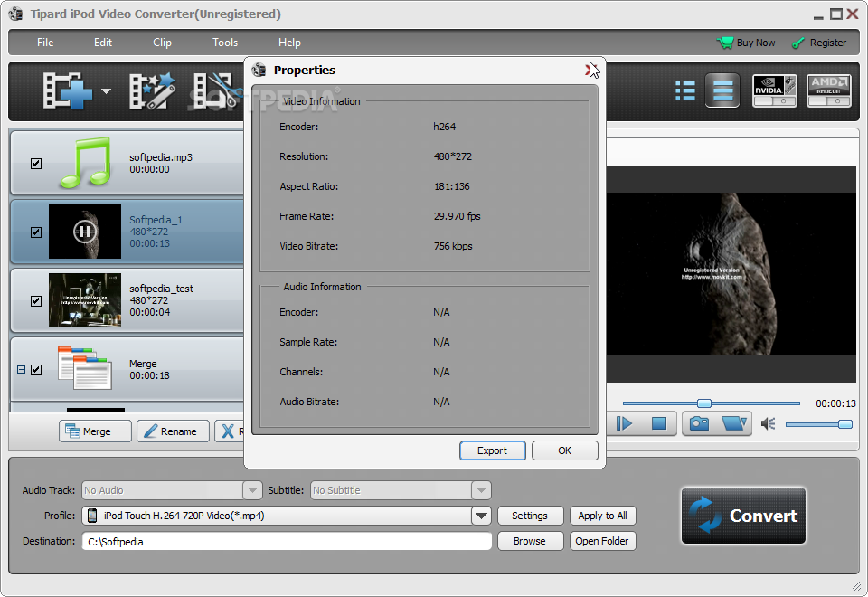Open the snapshot folder dropdown icon

pyautogui.click(x=734, y=423)
